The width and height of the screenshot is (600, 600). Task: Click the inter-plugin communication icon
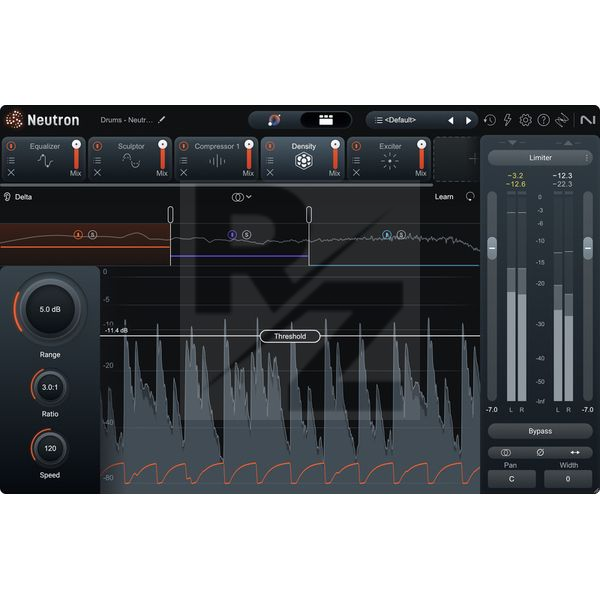(x=562, y=120)
